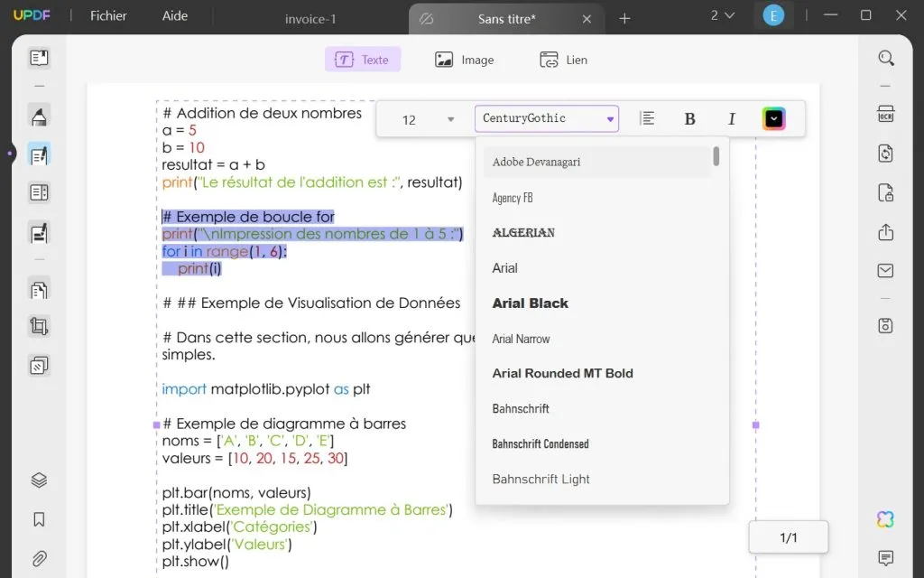The width and height of the screenshot is (924, 578).
Task: Expand the CenturyGothic font list
Action: [x=612, y=118]
